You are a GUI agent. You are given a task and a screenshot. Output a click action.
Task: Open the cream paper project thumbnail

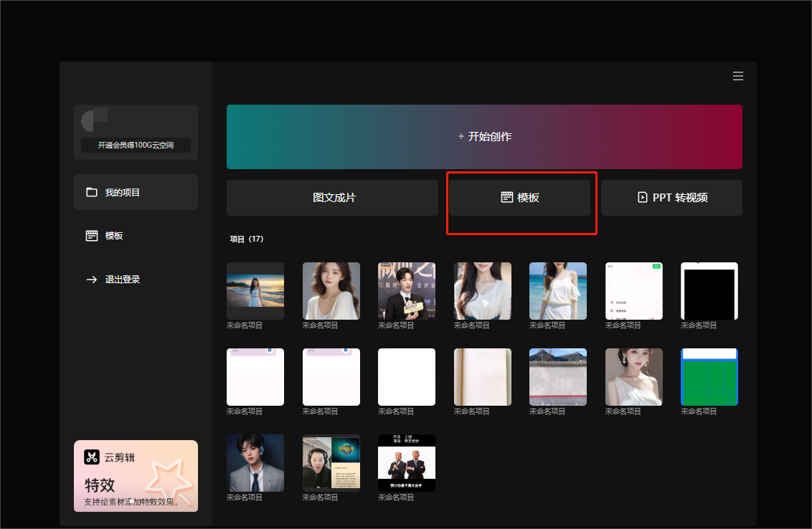[483, 377]
